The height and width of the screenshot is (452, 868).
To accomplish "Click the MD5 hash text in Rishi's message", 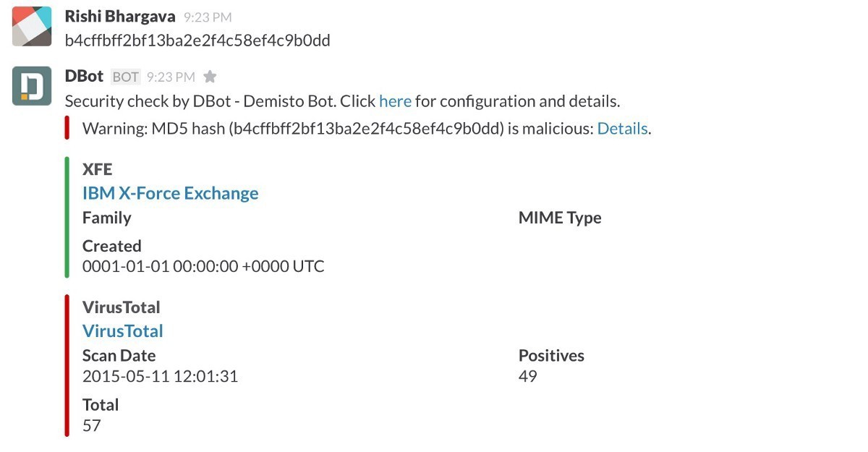I will (x=197, y=40).
